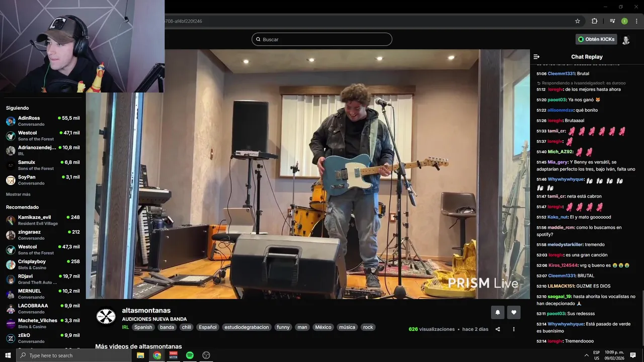This screenshot has height=362, width=644.
Task: Click the taskbar Type here to search box
Action: 74,355
